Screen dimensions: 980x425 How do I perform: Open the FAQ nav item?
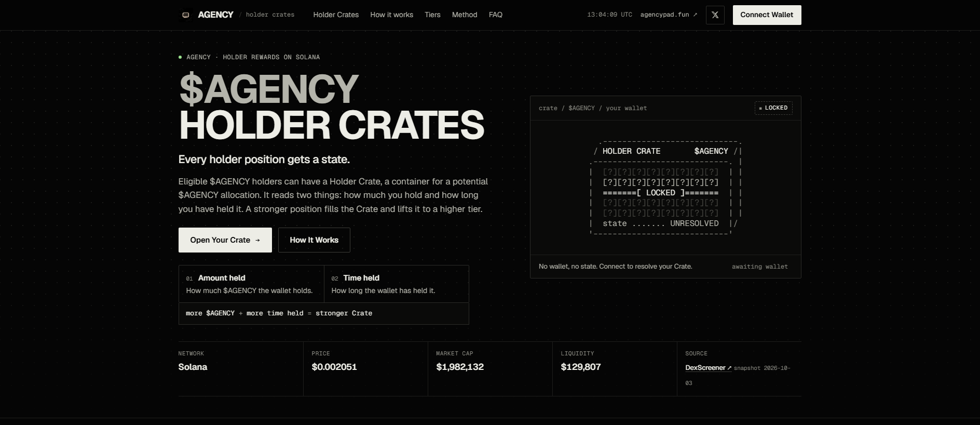tap(496, 15)
